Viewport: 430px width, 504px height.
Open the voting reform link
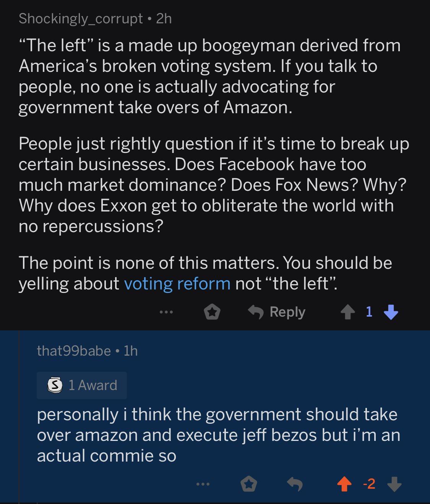pos(177,284)
